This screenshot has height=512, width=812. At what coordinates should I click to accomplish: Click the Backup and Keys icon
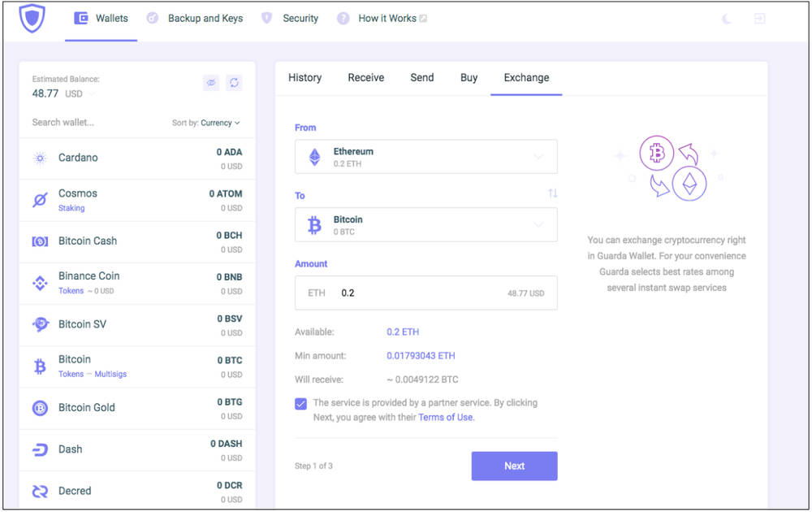point(153,18)
